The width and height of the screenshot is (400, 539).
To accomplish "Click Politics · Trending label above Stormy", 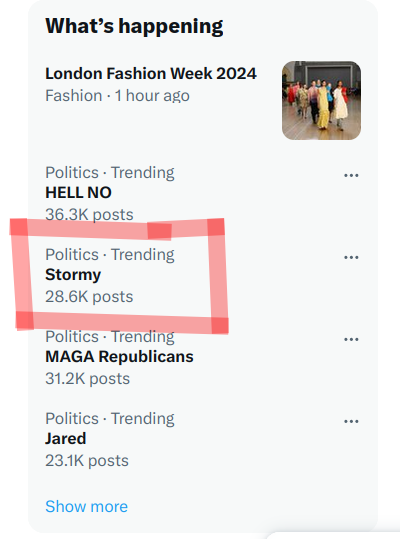I will click(x=110, y=255).
